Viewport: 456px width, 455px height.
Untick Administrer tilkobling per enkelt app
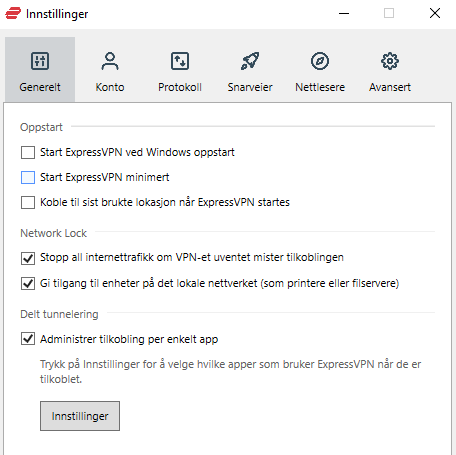[x=28, y=339]
